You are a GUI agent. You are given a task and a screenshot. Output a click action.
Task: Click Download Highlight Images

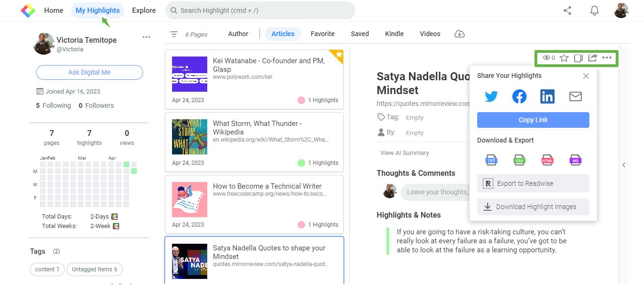(533, 207)
